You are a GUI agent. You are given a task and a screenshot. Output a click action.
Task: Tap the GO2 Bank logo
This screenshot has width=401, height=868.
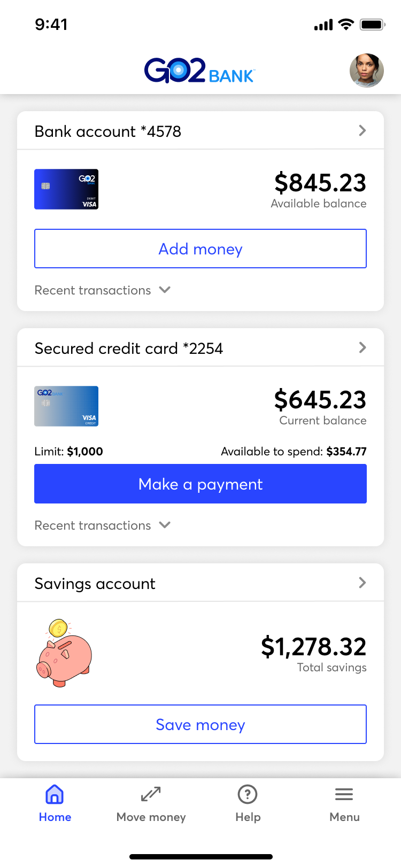coord(199,71)
